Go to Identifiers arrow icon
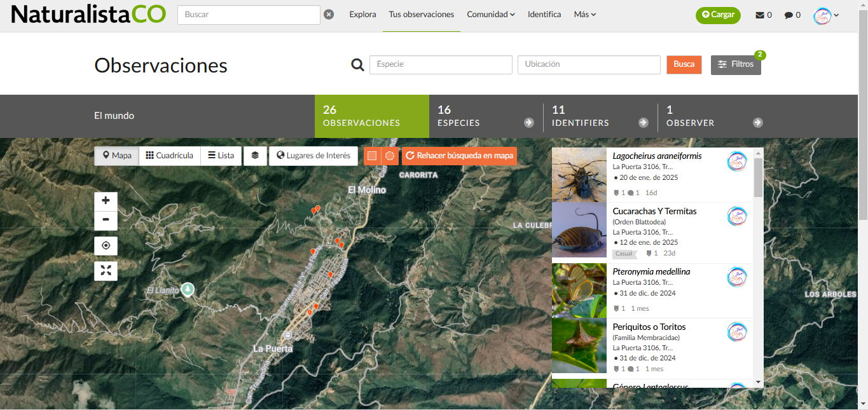The width and height of the screenshot is (868, 410). coord(643,123)
